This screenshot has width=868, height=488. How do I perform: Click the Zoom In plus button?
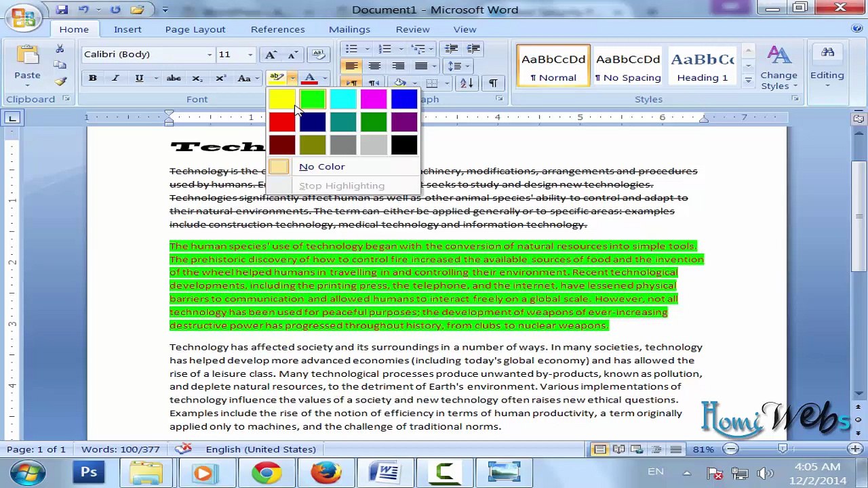[856, 449]
